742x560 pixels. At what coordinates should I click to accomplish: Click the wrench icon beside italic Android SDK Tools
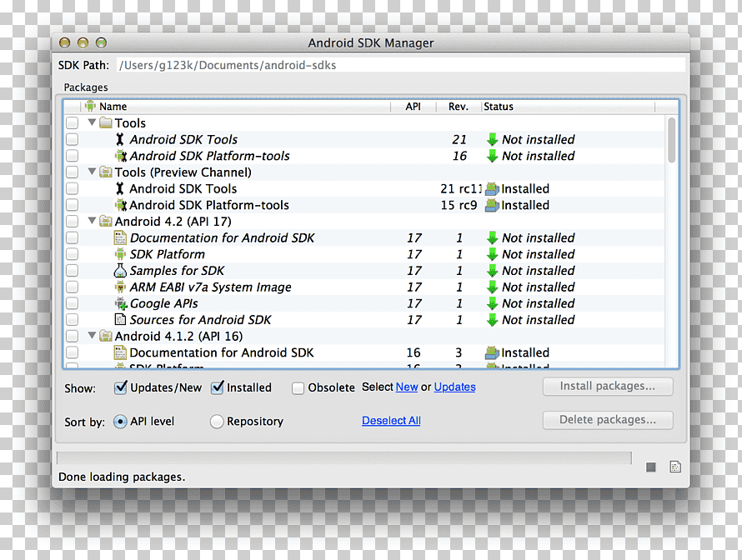[x=120, y=139]
